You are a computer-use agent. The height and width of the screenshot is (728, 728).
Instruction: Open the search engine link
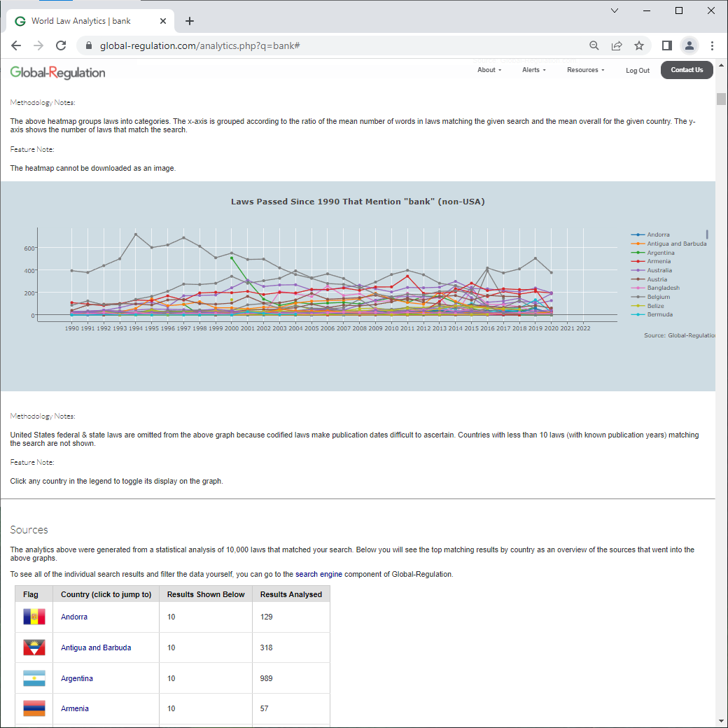click(318, 574)
